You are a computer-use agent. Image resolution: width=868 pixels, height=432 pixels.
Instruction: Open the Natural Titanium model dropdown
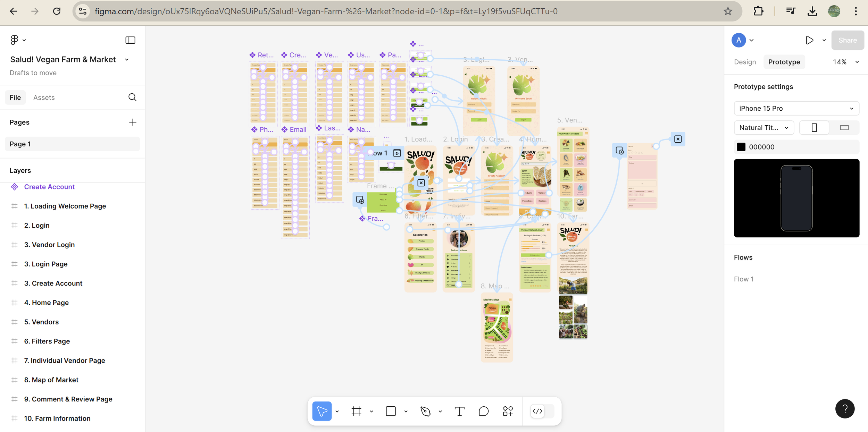(763, 128)
